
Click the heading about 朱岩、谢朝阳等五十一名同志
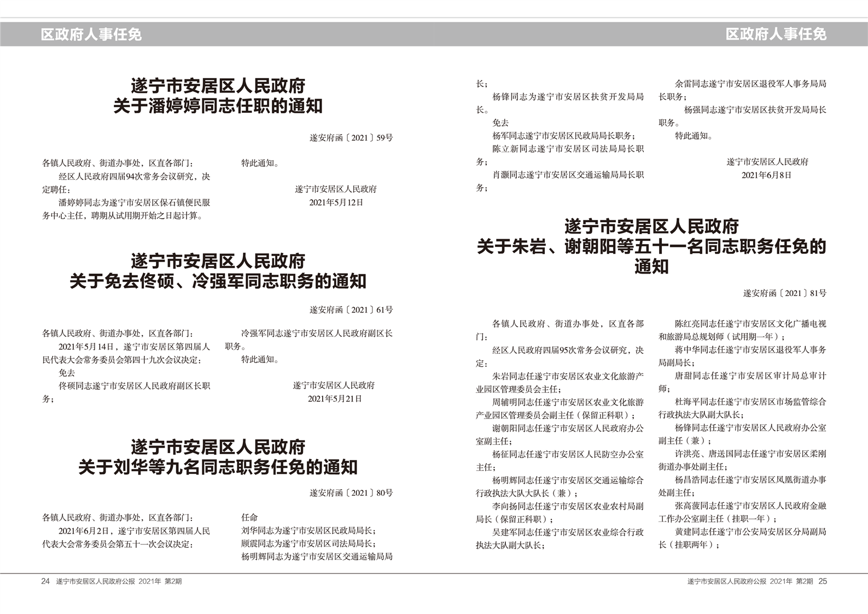pyautogui.click(x=651, y=247)
